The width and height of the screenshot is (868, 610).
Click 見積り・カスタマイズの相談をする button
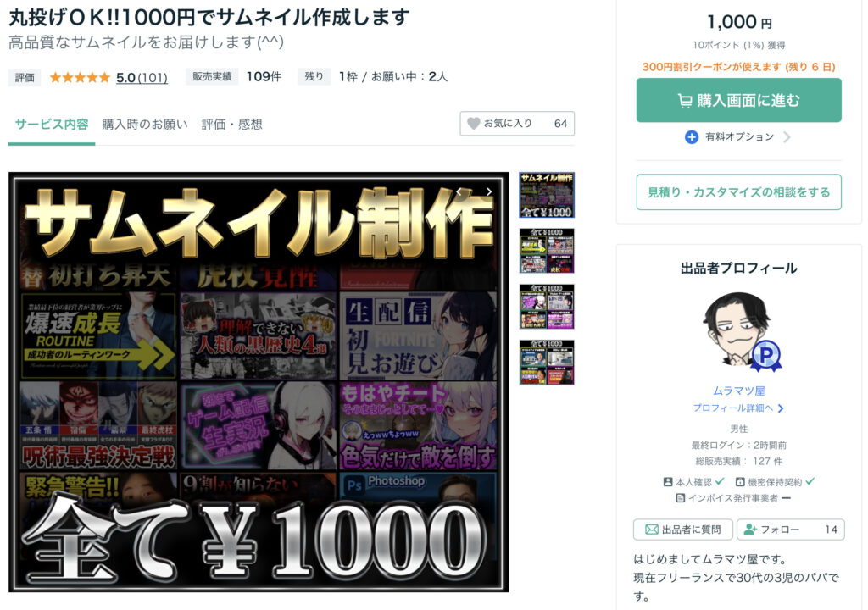(x=738, y=192)
